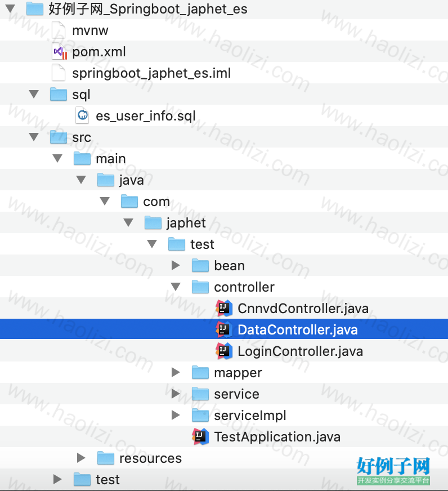Click the root project folder icon
This screenshot has height=491, width=448.
pyautogui.click(x=35, y=9)
